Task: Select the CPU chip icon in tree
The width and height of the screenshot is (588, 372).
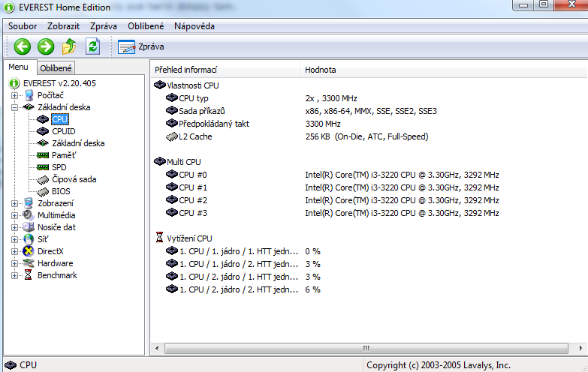Action: click(43, 119)
